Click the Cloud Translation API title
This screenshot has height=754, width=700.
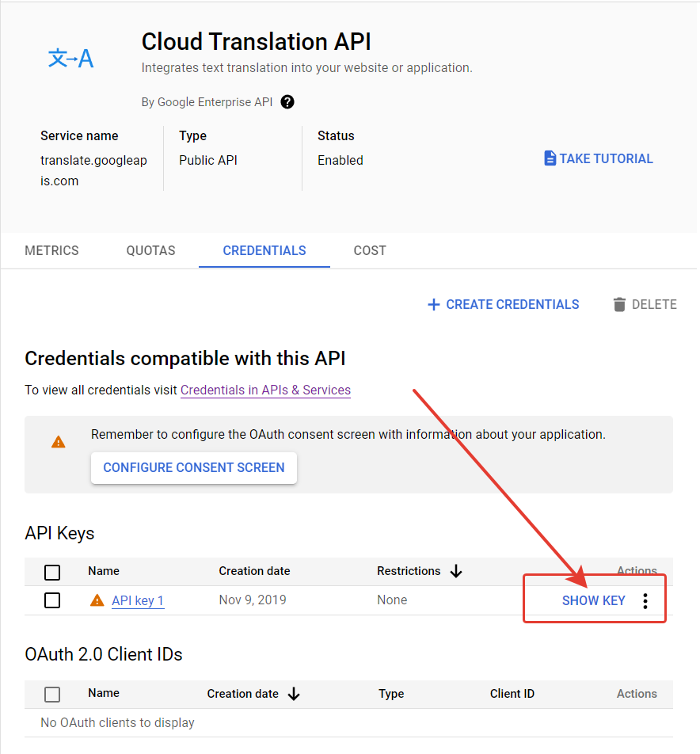click(257, 41)
